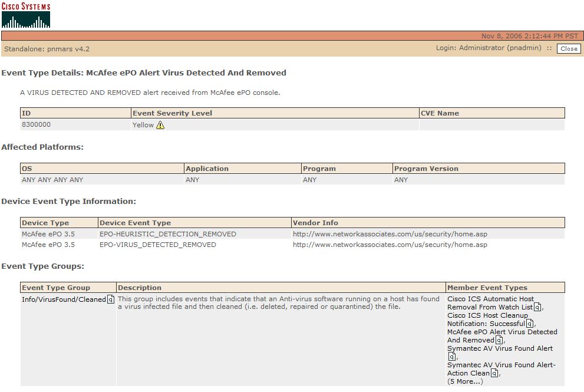The image size is (584, 392).
Task: Click the Close button
Action: tap(569, 48)
